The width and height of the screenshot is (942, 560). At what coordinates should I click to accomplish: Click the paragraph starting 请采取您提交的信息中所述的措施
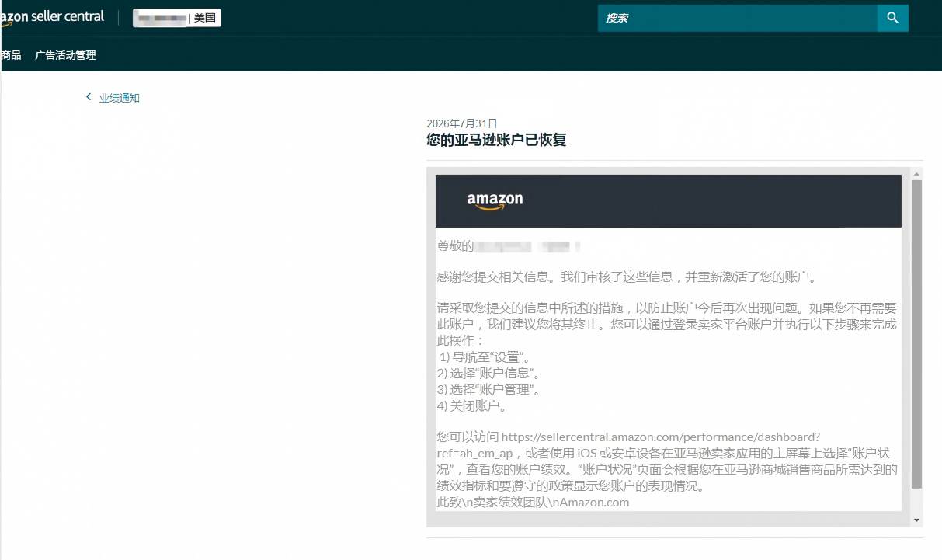pyautogui.click(x=667, y=324)
